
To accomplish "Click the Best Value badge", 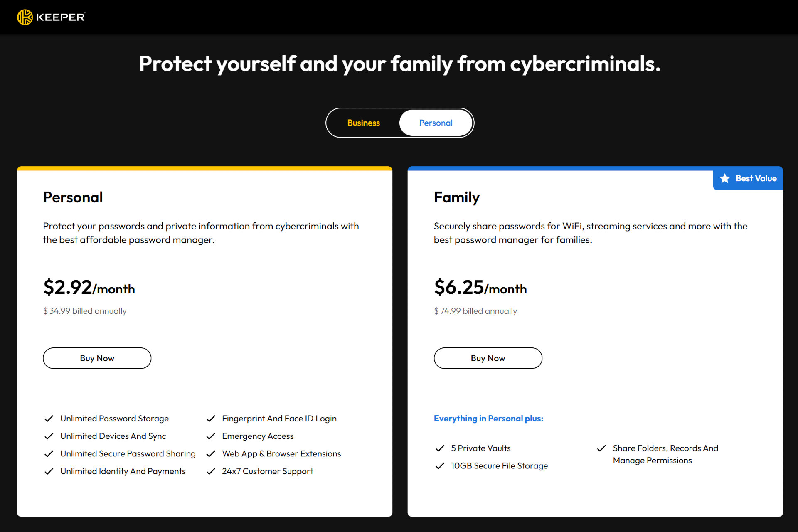I will [x=748, y=178].
